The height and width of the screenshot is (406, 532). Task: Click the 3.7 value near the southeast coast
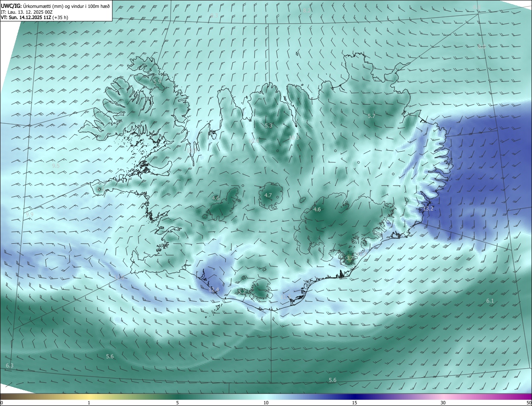click(350, 258)
